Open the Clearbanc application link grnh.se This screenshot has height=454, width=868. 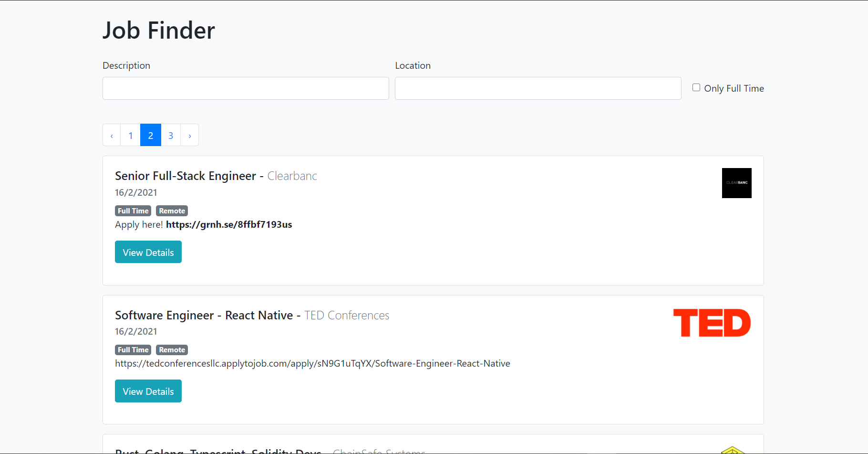pos(229,224)
